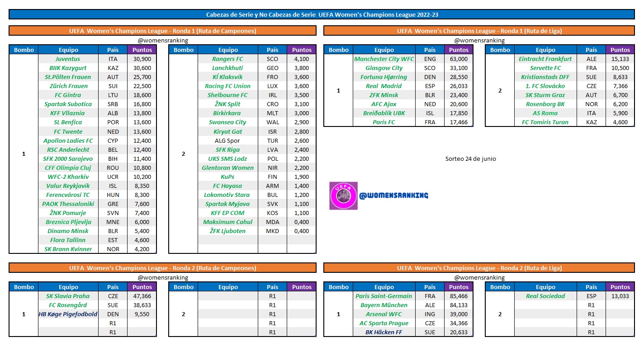The width and height of the screenshot is (644, 346).
Task: Click the SK Slavia Praha cell
Action: [x=68, y=296]
